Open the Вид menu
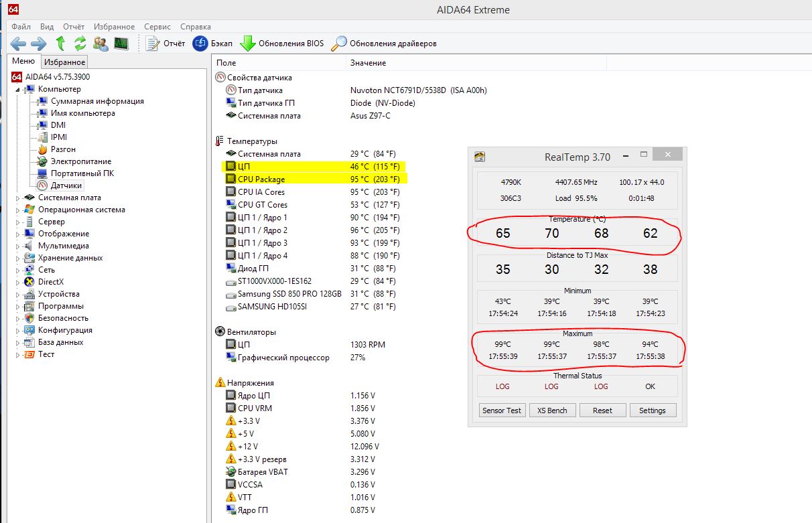 click(47, 27)
